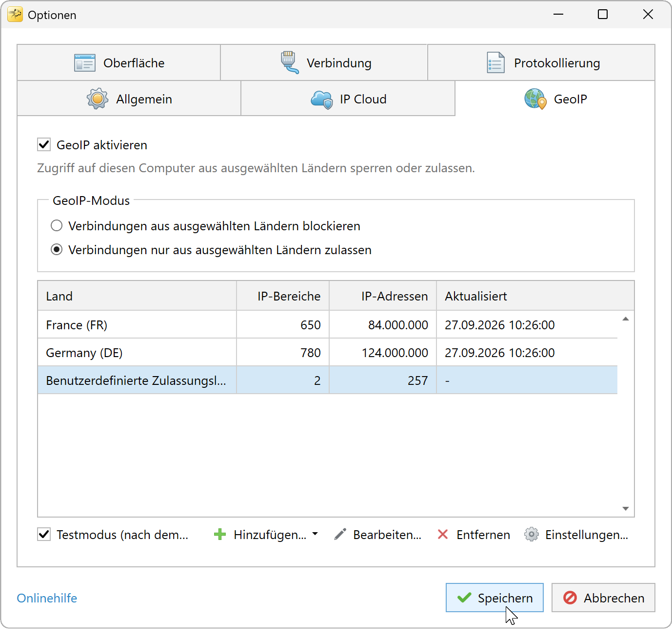Click the Abbrechen button
This screenshot has width=672, height=640.
[603, 598]
